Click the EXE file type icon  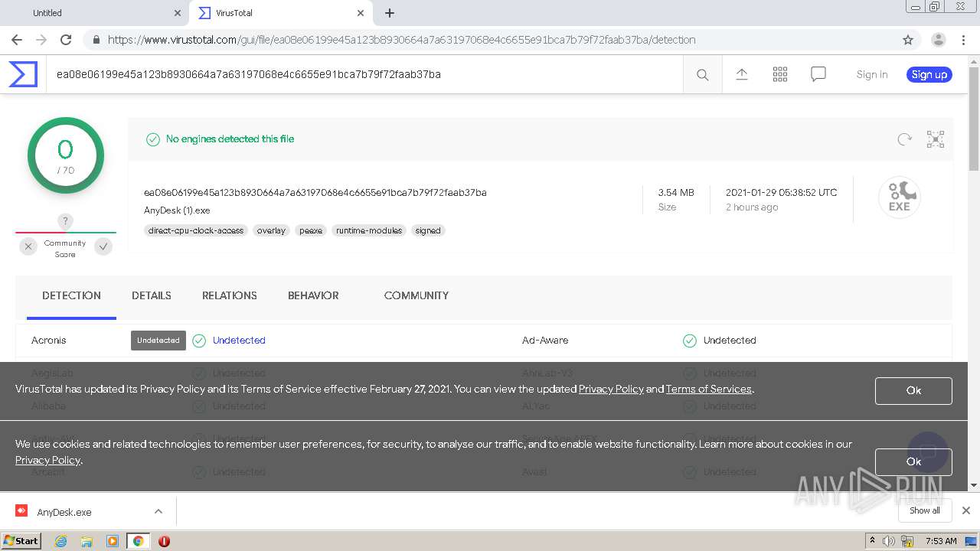900,197
